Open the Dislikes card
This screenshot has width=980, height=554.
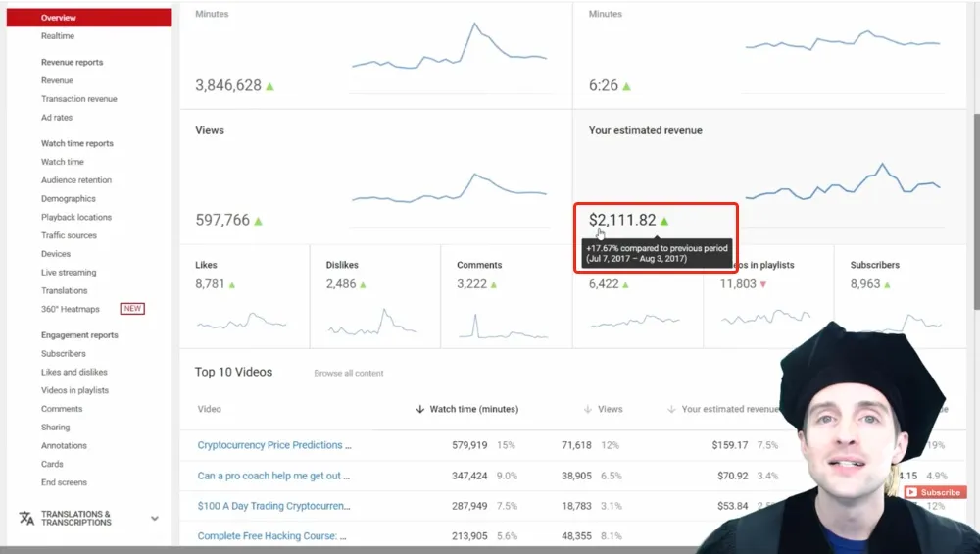pos(375,296)
